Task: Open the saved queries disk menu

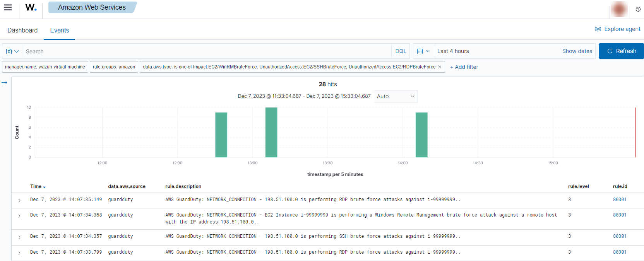Action: coord(12,51)
